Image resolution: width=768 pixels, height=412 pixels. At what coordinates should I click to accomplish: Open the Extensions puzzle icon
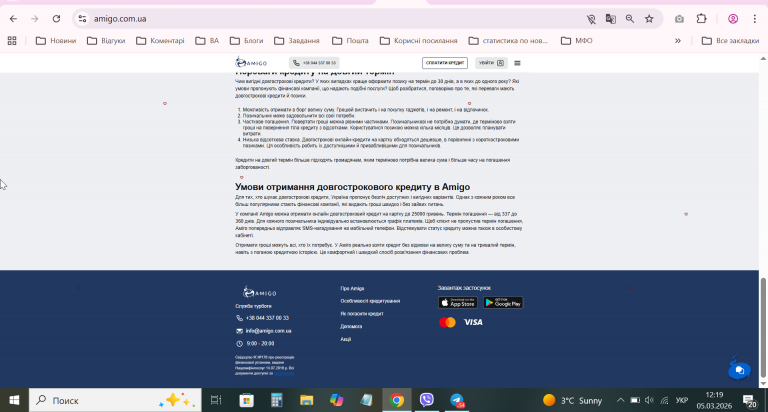(x=701, y=19)
